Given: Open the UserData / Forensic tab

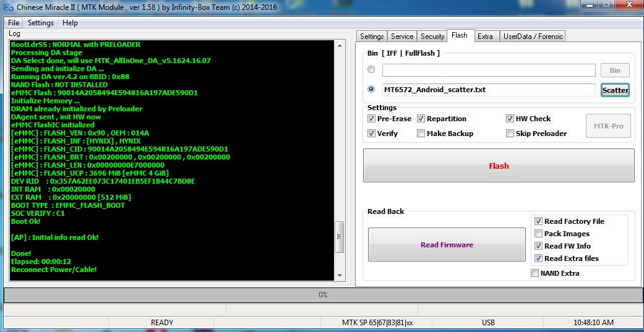Looking at the screenshot, I should point(533,36).
